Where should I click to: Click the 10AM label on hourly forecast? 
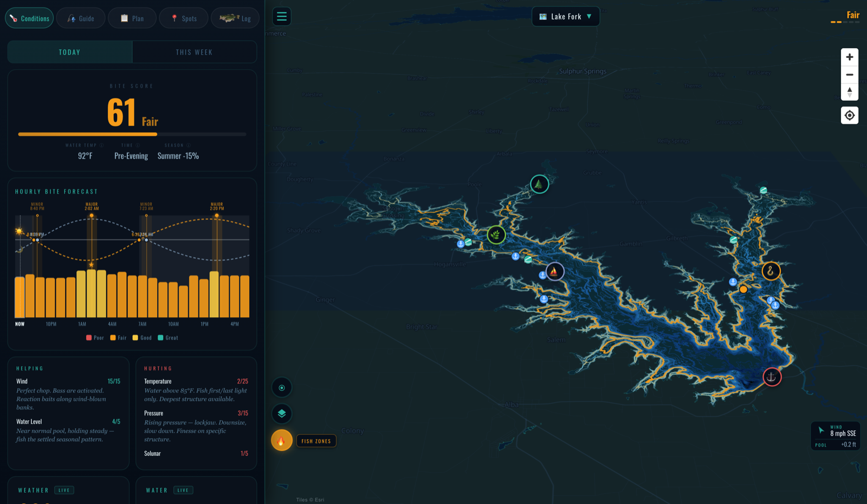(173, 324)
